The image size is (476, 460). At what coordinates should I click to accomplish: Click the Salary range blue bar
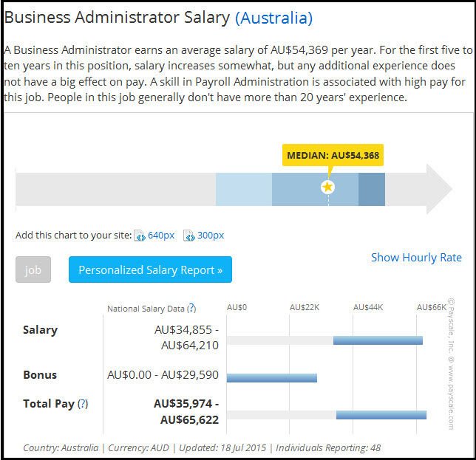(x=378, y=340)
